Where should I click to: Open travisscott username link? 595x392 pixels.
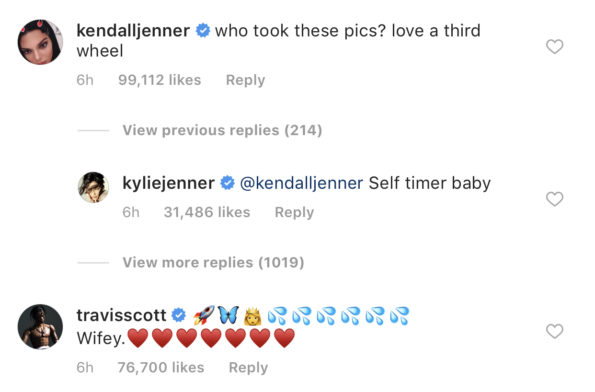tap(121, 315)
